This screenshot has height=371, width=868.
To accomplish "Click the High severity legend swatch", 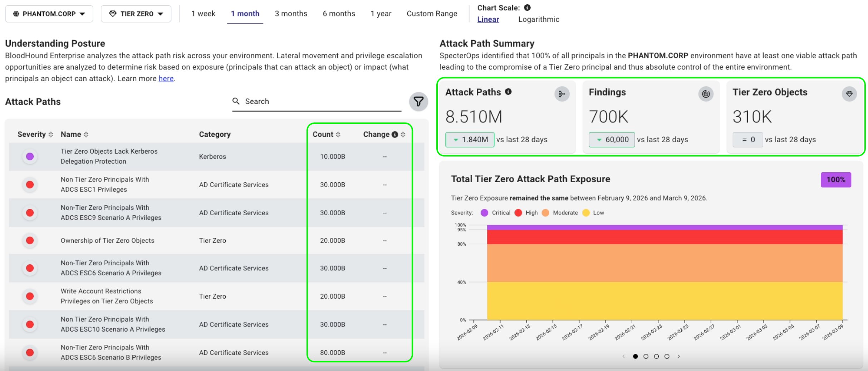I will point(518,213).
